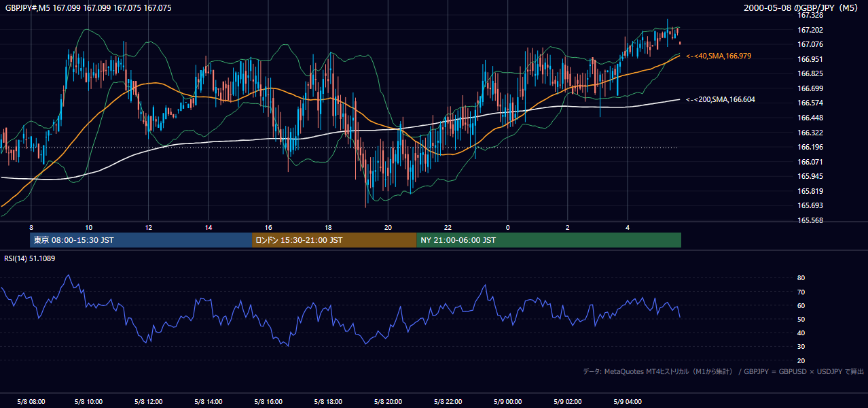Click hour tick 12 below the price chart
Screen dimensions: 868x408
[x=148, y=227]
